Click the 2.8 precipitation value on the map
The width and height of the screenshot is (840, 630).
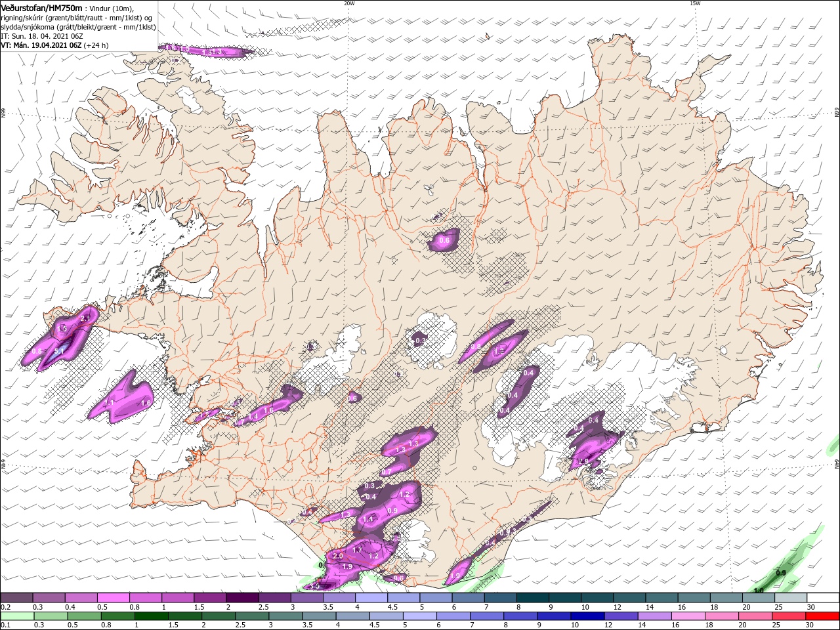pos(584,462)
